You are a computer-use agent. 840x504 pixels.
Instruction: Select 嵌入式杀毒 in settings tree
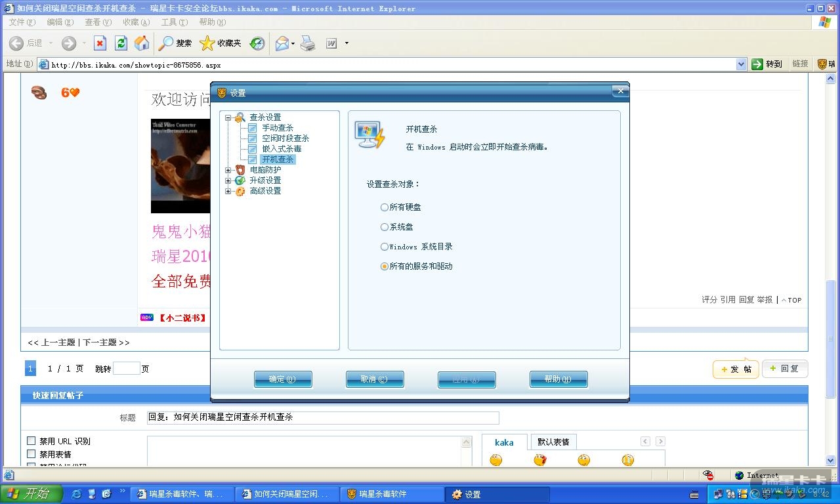click(282, 149)
